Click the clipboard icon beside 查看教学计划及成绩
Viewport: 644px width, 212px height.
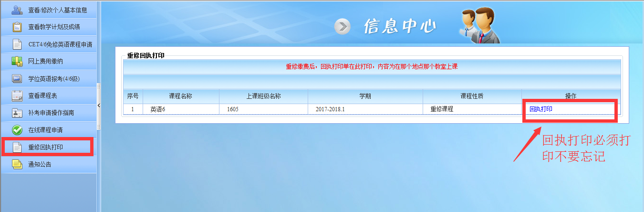point(17,27)
